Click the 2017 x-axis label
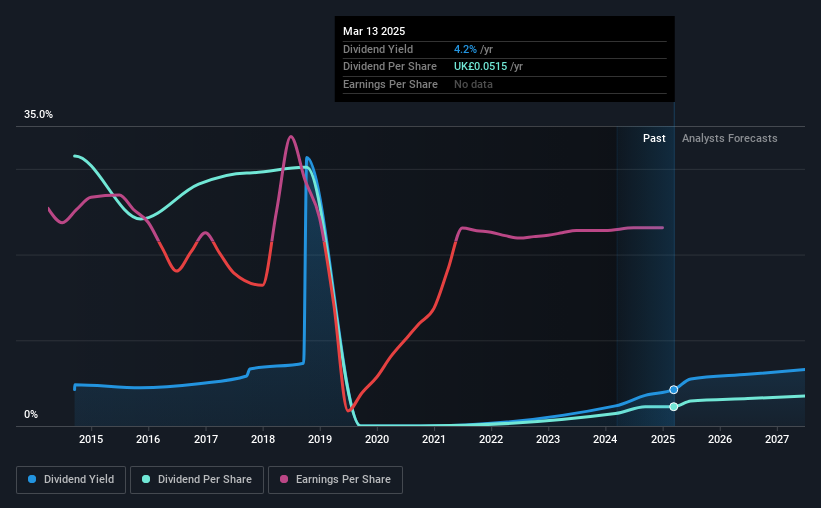 click(x=206, y=439)
